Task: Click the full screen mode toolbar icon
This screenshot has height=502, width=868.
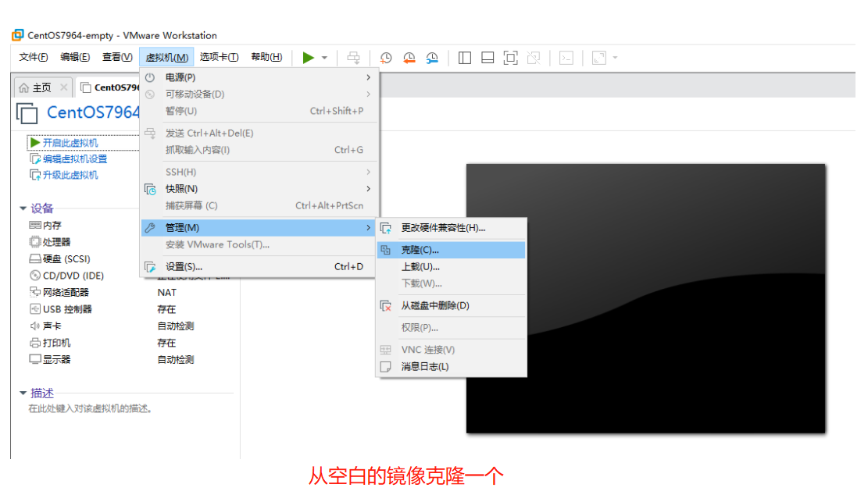Action: coord(510,58)
